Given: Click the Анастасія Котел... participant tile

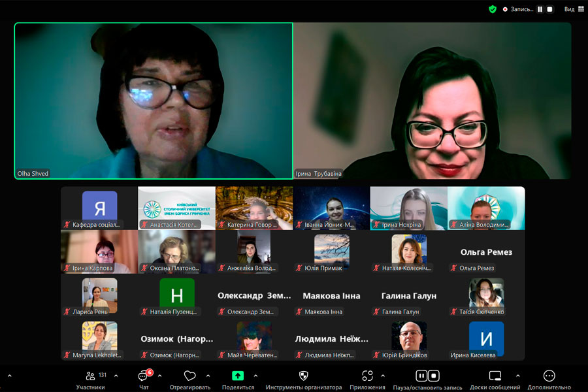Looking at the screenshot, I should [x=176, y=208].
